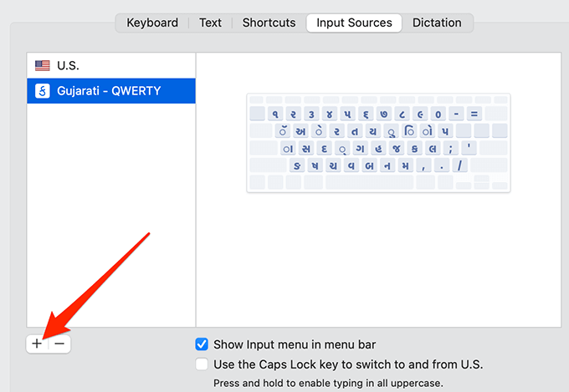Add a new input source with plus
Viewport: 569px width, 392px height.
point(37,344)
